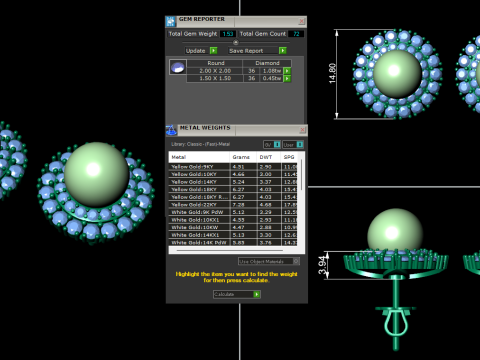This screenshot has height=360, width=480.
Task: Click green arrow for 1.50 X 1.50 row
Action: 287,78
